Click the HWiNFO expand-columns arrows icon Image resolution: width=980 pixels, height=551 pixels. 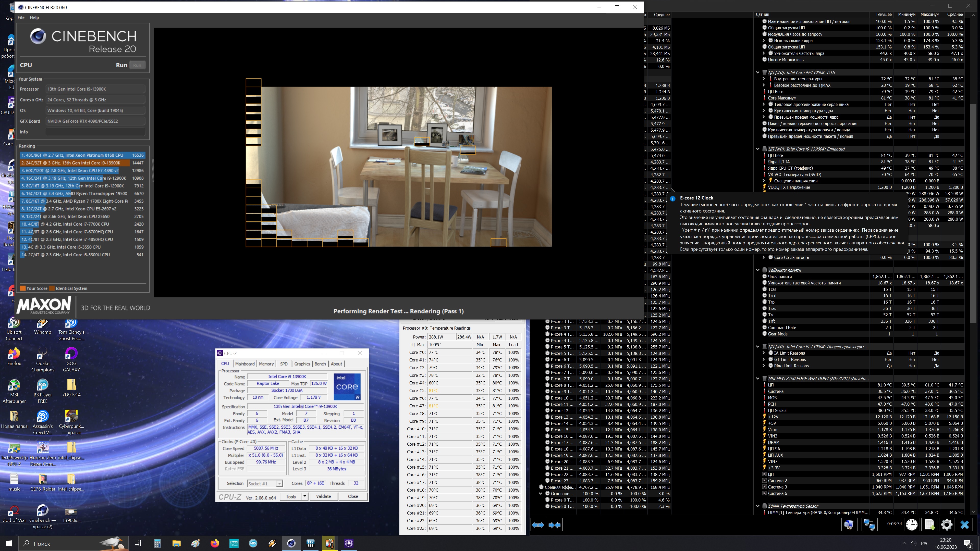(537, 525)
